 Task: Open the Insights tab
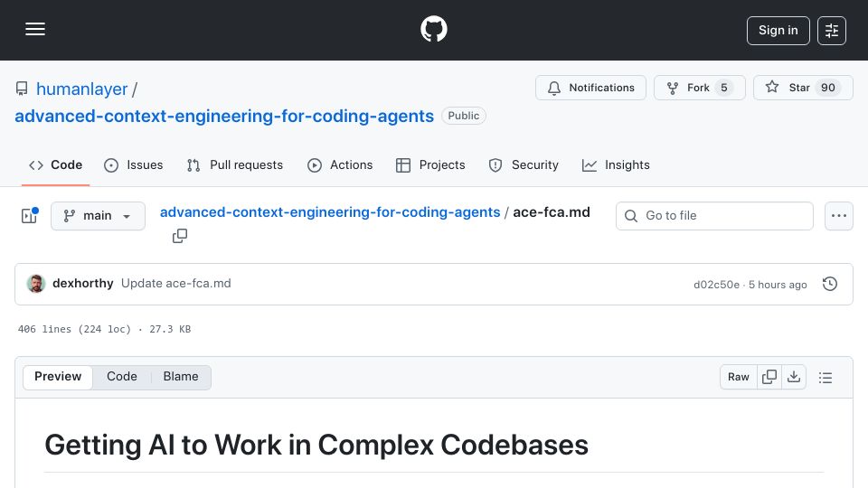point(616,164)
